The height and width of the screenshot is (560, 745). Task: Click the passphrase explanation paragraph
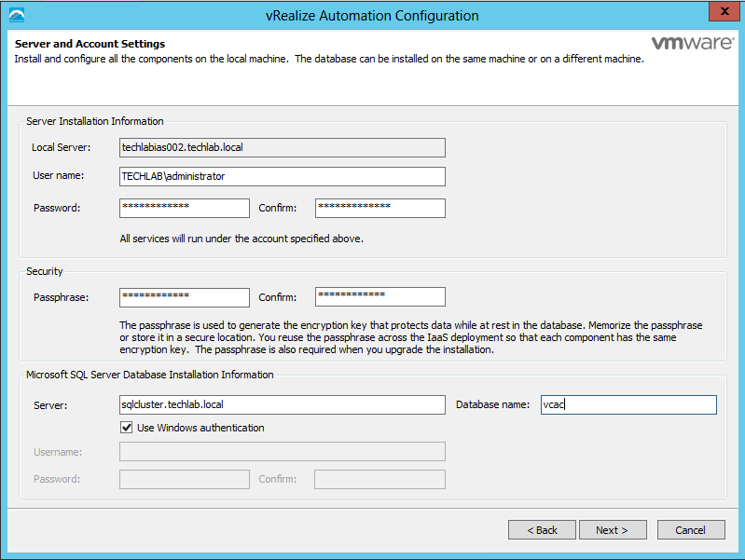point(411,337)
